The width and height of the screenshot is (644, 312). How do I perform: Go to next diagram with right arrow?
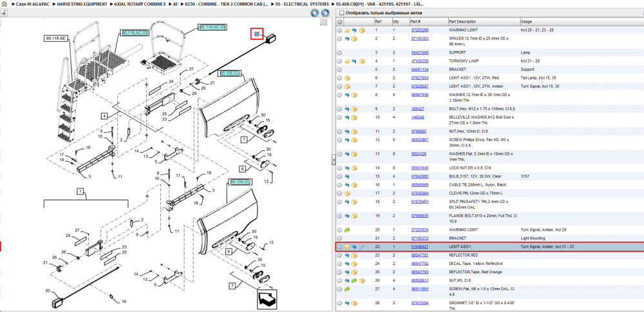[325, 13]
